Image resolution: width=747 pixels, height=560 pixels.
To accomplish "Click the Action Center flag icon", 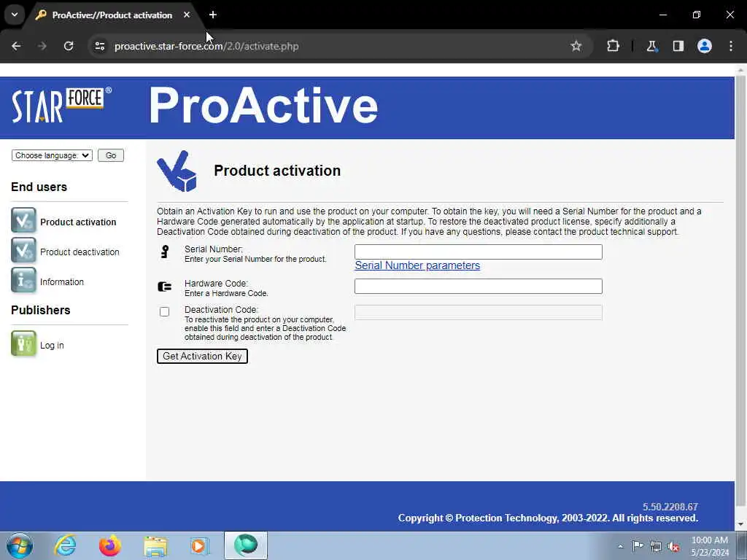I will 638,545.
